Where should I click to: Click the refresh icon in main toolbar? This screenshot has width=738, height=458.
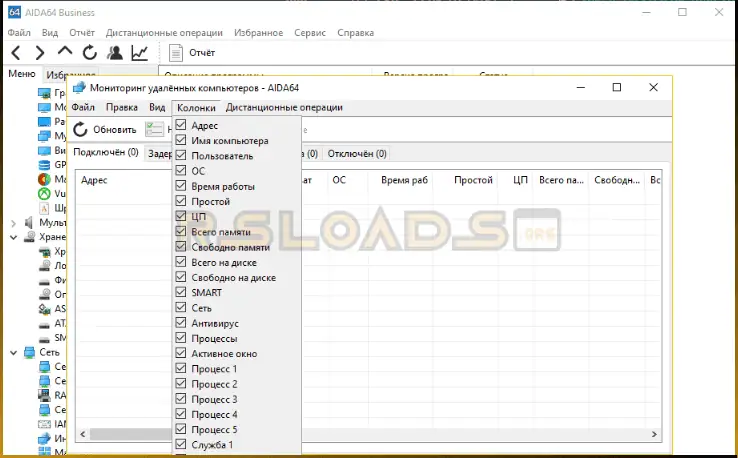90,52
